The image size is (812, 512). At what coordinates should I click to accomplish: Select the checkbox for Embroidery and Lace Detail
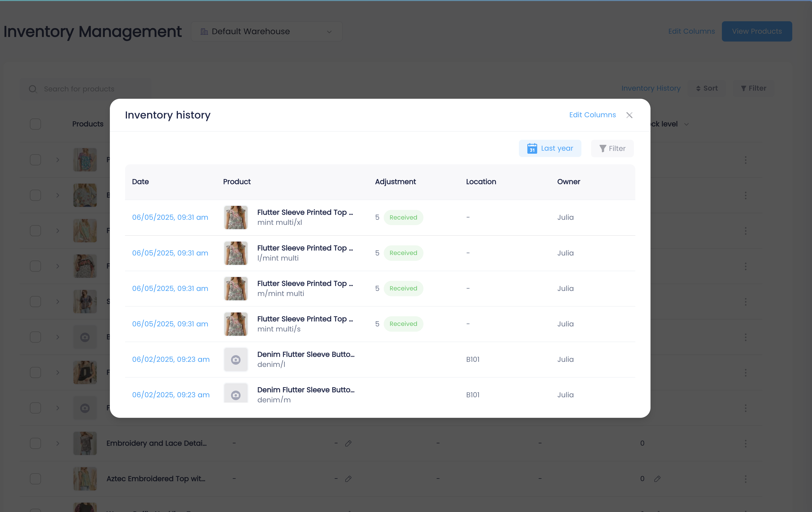point(35,444)
